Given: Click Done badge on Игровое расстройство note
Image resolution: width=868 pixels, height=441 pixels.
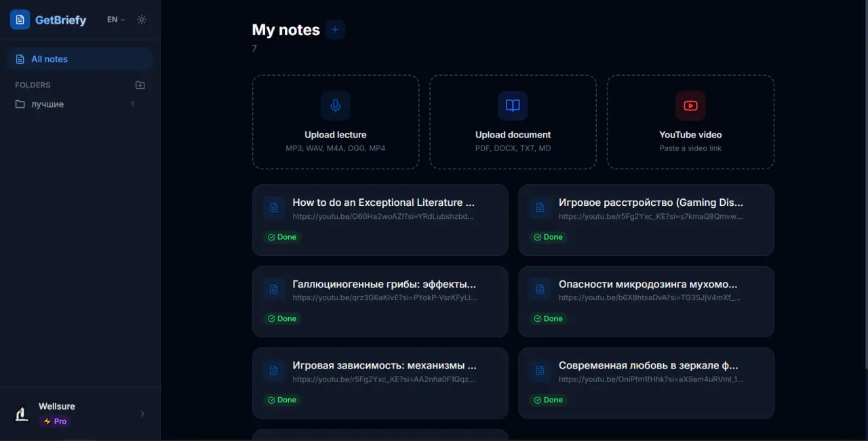Looking at the screenshot, I should click(549, 237).
